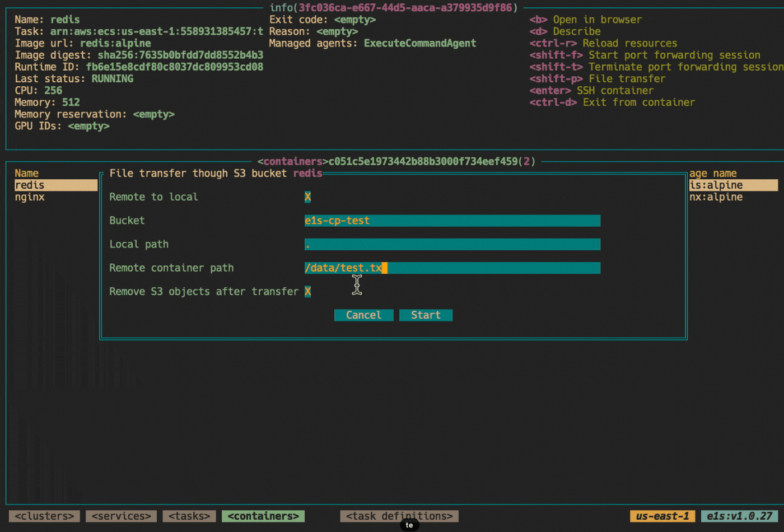This screenshot has width=784, height=532.
Task: Click the nx:alpine image name cell
Action: [716, 197]
